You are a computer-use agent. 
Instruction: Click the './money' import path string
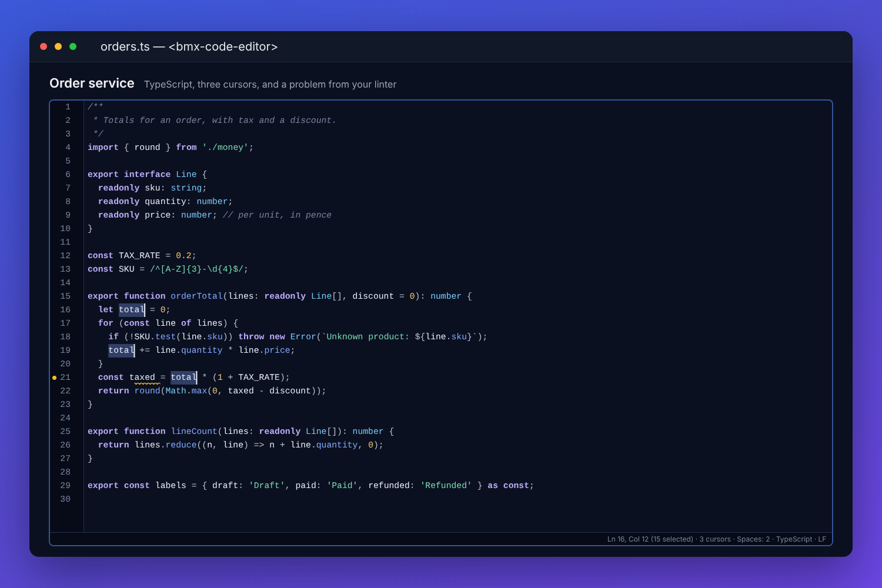click(225, 148)
